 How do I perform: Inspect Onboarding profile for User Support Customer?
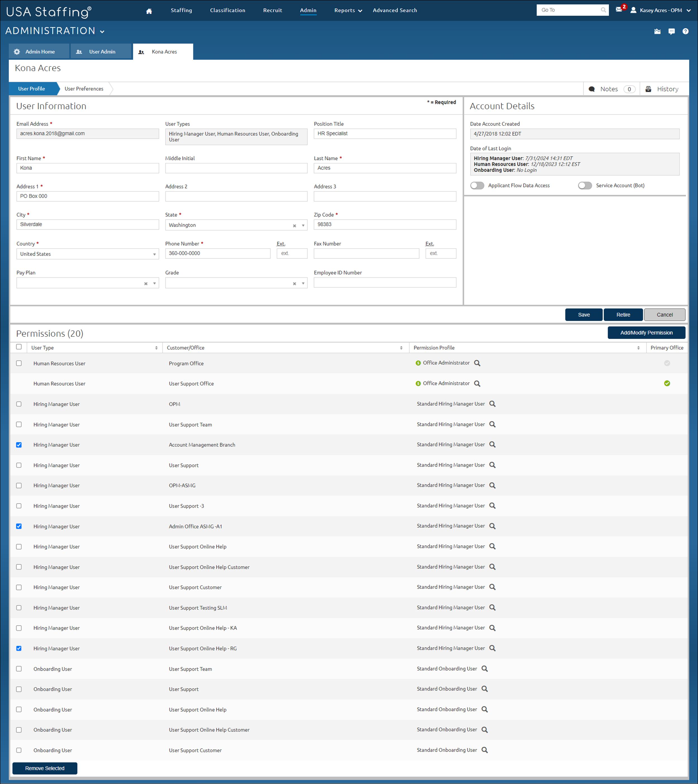[485, 750]
